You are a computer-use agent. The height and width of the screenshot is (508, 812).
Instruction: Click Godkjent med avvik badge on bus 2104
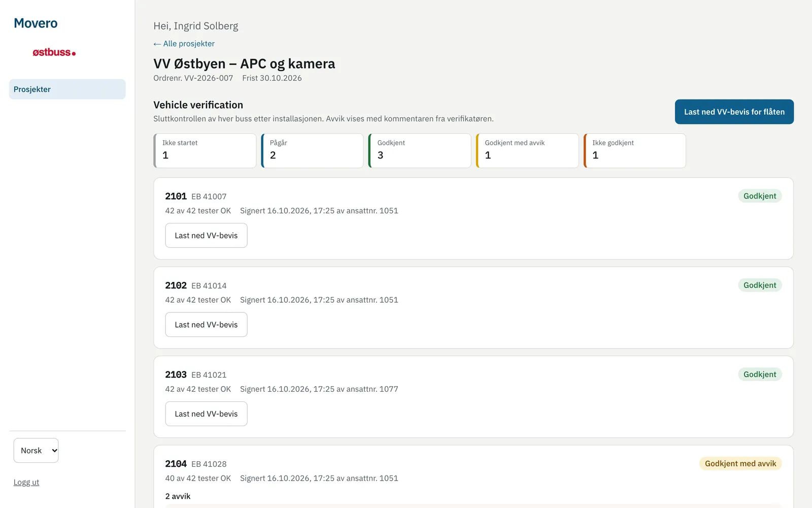740,464
